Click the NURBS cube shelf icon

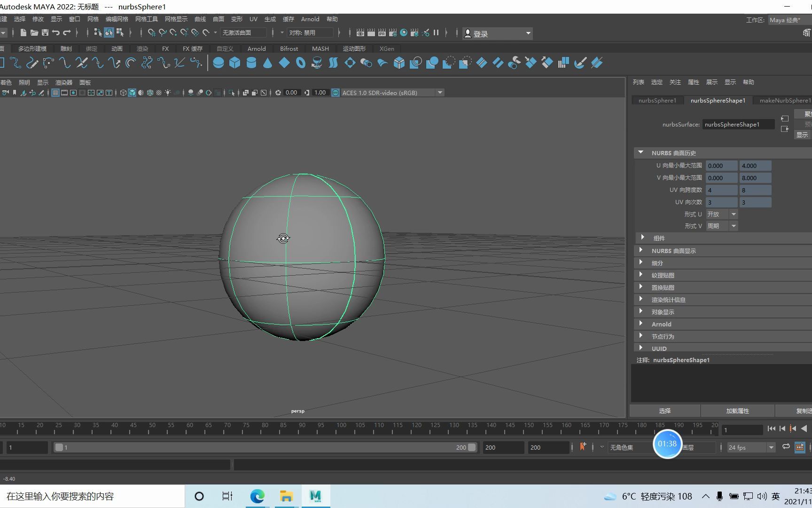234,63
